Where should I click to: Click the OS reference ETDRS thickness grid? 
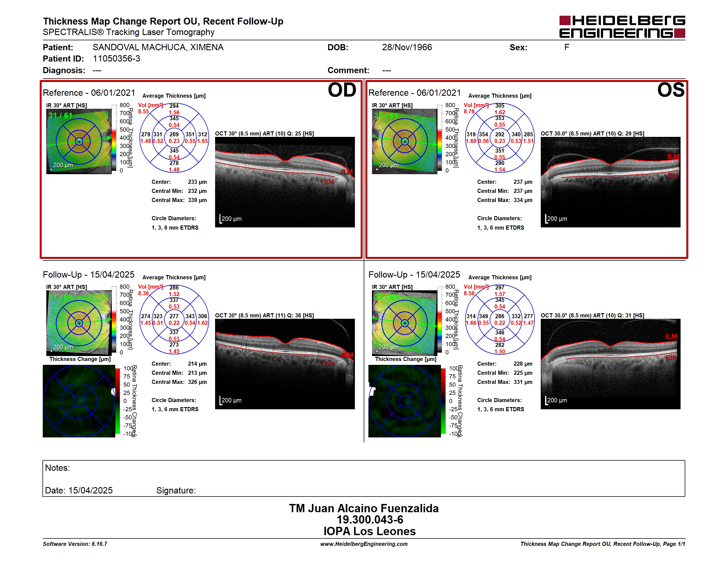500,138
